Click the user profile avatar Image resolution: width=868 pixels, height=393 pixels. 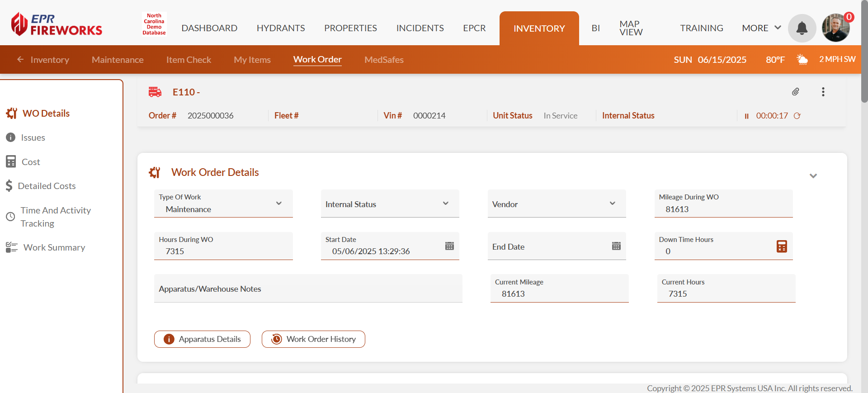(835, 28)
